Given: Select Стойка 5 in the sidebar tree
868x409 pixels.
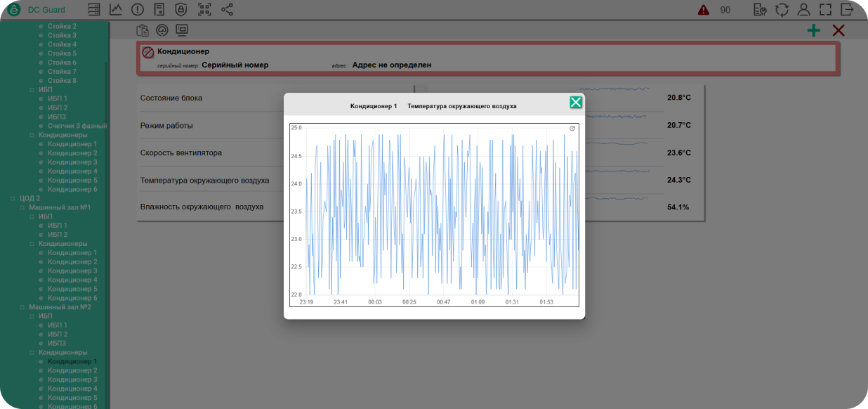Looking at the screenshot, I should [62, 53].
